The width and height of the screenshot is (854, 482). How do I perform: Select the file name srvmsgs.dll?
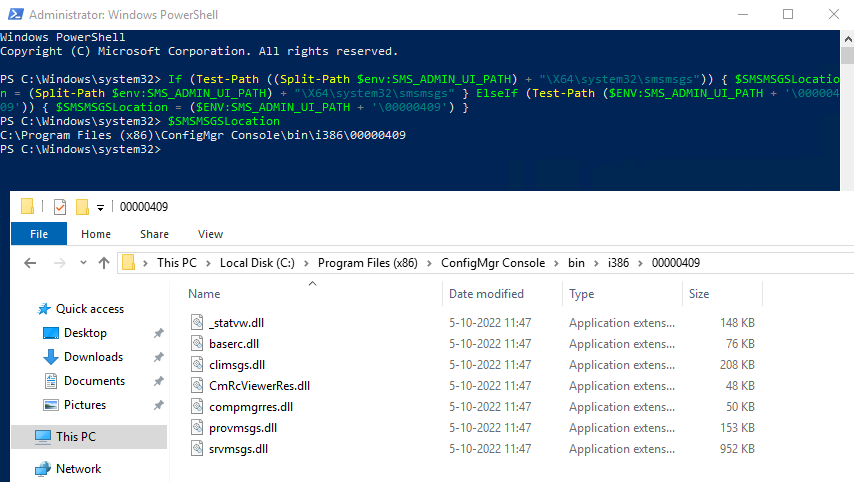238,449
